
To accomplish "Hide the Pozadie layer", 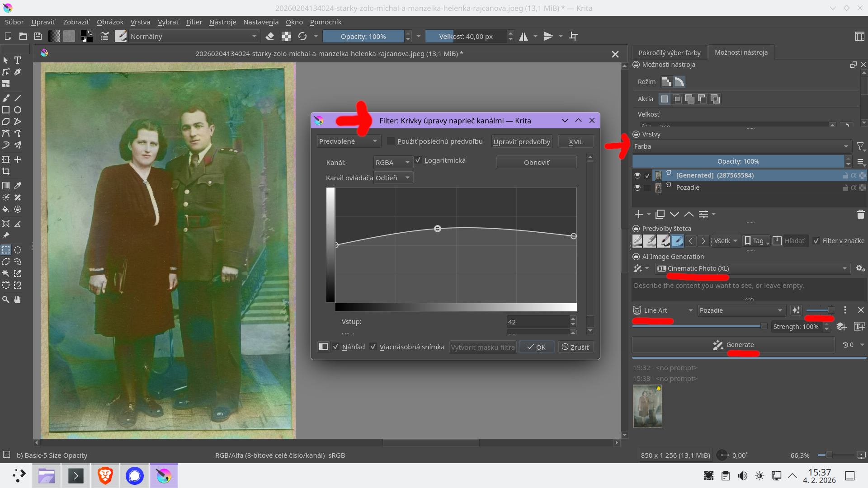I will point(637,188).
